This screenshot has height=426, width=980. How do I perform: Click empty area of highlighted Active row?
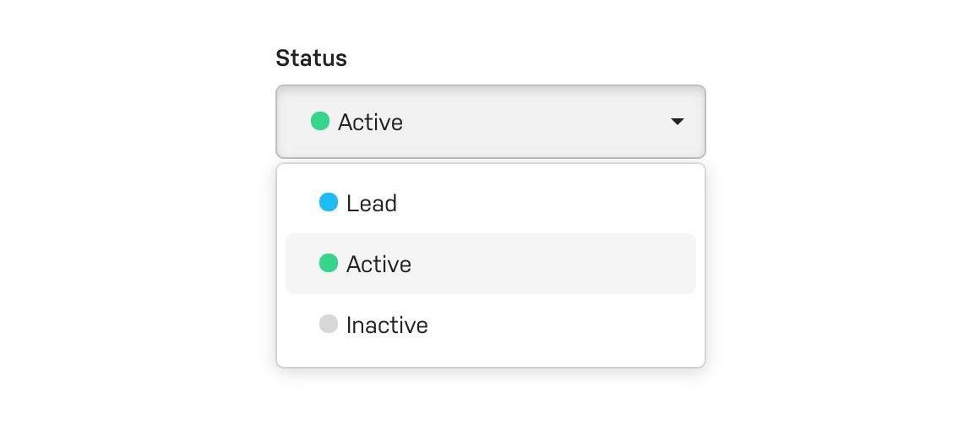click(553, 264)
